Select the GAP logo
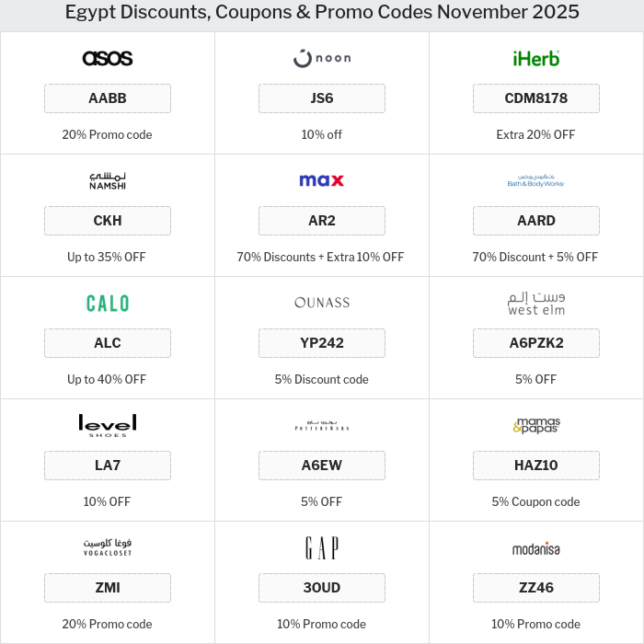Viewport: 644px width, 644px height. click(322, 547)
